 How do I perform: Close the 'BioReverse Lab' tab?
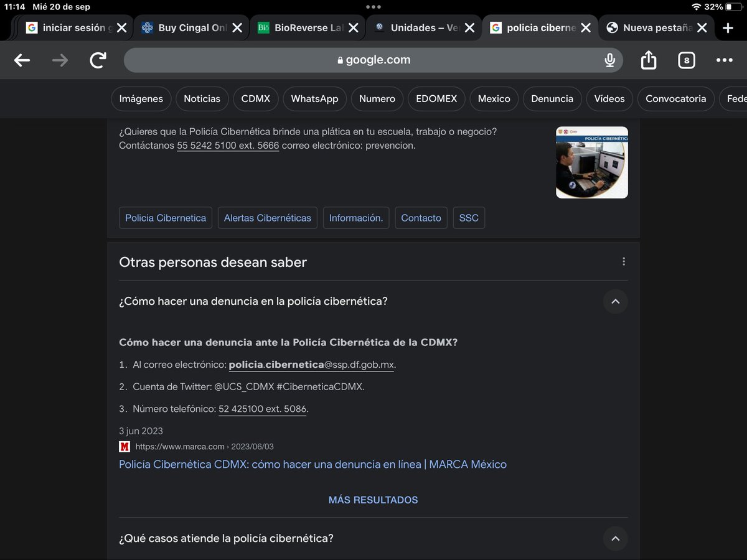coord(354,28)
